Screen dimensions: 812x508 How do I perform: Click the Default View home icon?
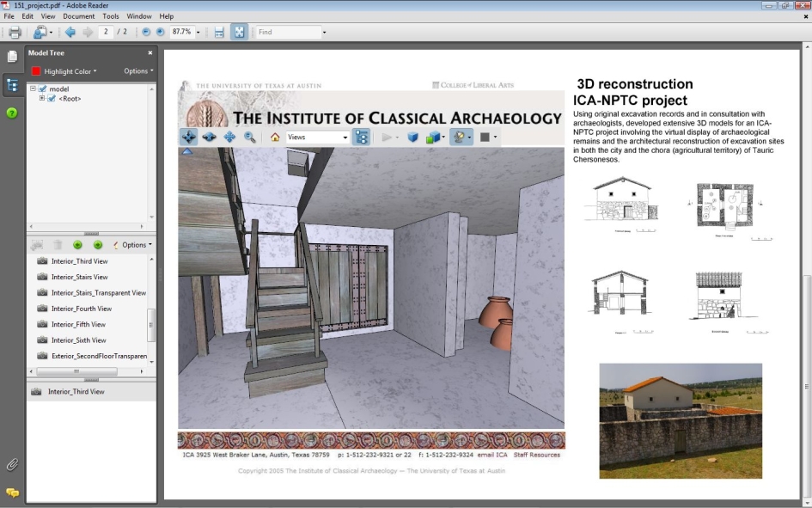(275, 137)
